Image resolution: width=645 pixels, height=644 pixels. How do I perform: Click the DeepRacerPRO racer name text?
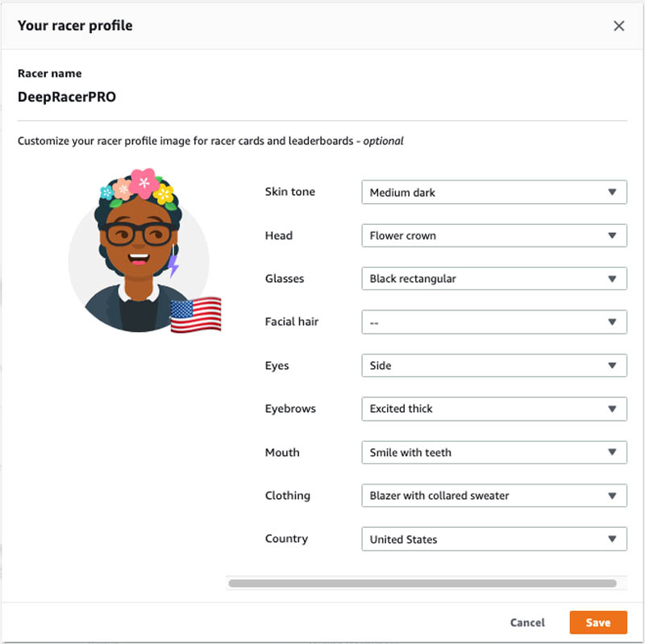coord(67,97)
